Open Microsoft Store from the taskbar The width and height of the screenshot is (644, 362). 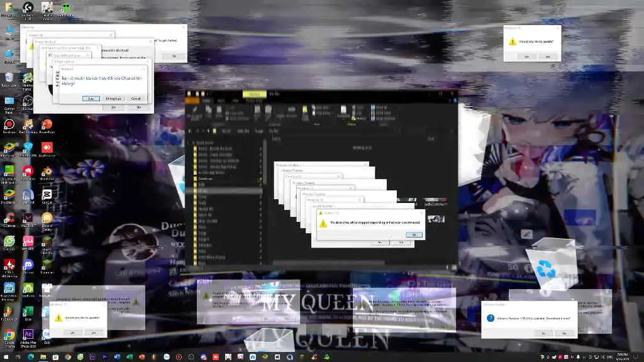55,357
